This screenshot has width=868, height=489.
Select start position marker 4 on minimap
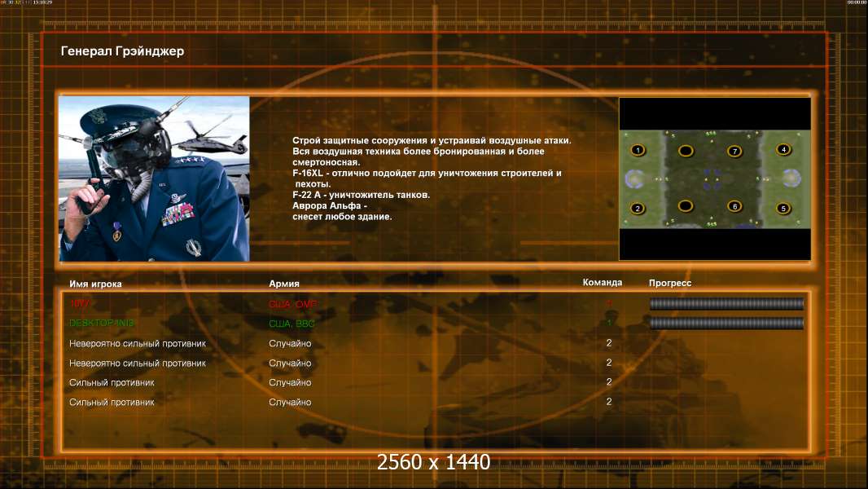783,149
